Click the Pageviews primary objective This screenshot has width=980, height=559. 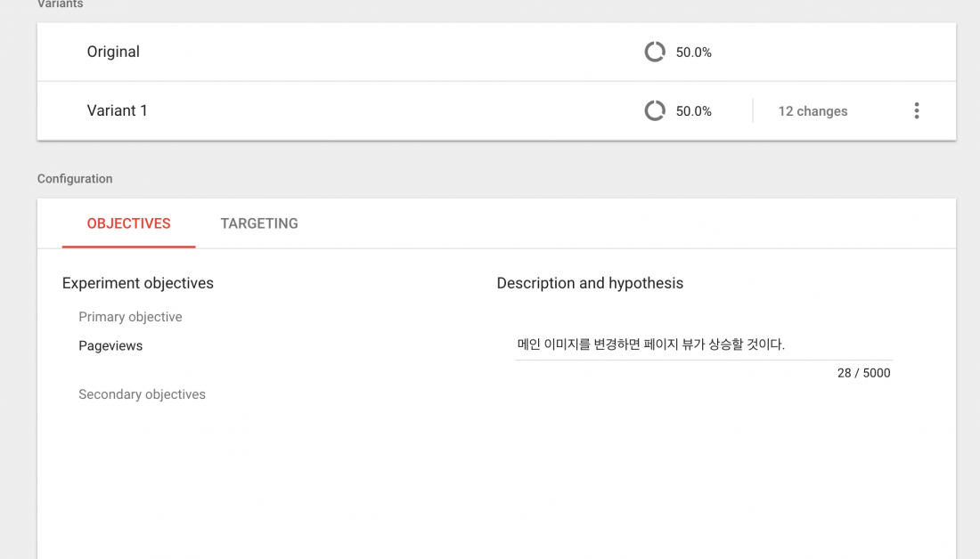(x=110, y=345)
